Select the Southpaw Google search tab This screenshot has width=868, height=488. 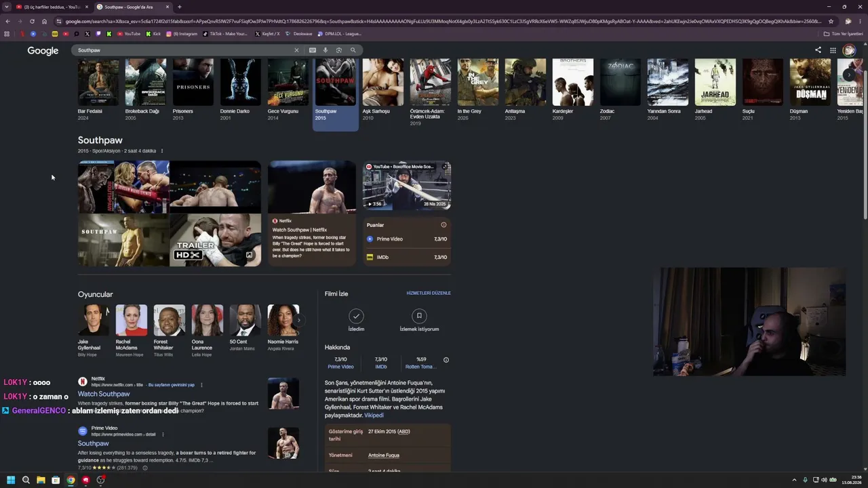coord(133,7)
